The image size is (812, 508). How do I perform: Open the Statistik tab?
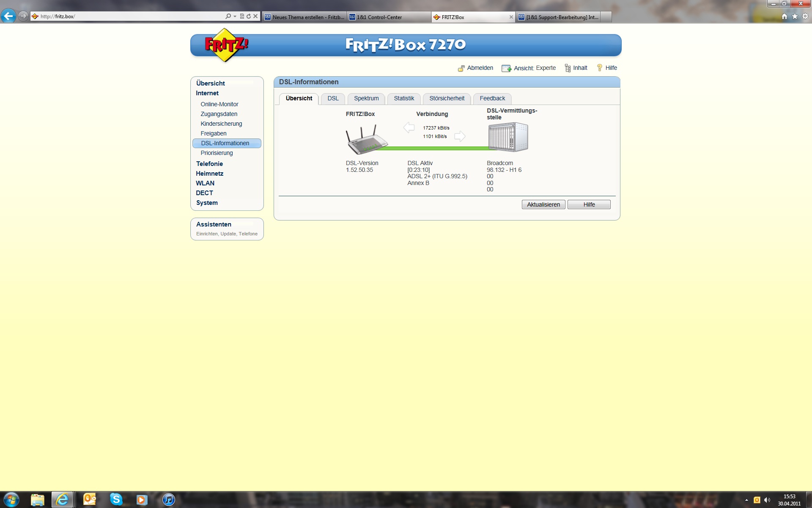point(404,98)
